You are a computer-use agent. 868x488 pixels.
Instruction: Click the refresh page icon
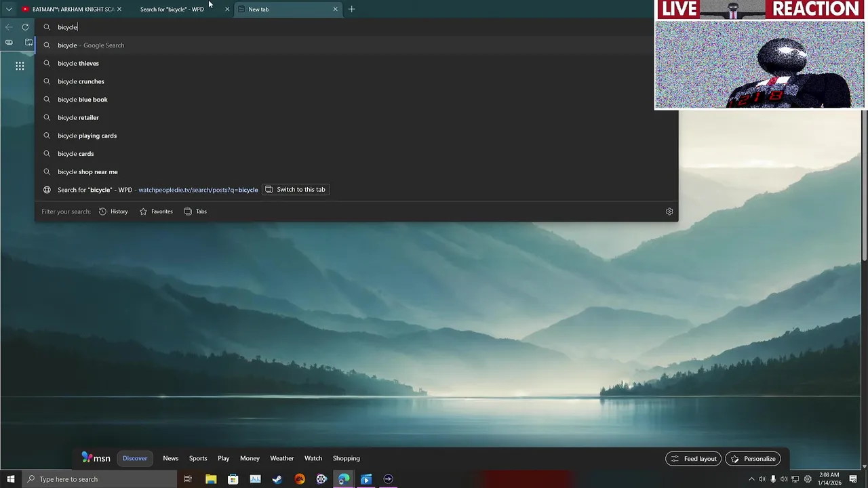[x=25, y=27]
